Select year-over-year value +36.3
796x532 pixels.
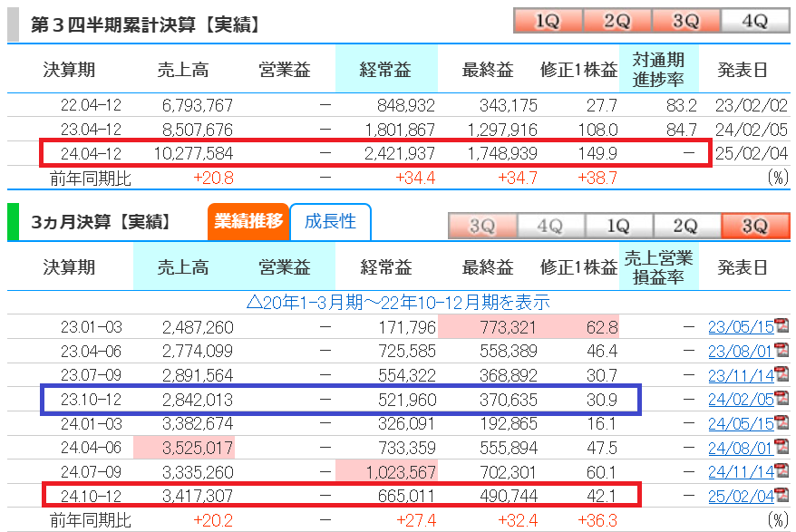[x=597, y=520]
